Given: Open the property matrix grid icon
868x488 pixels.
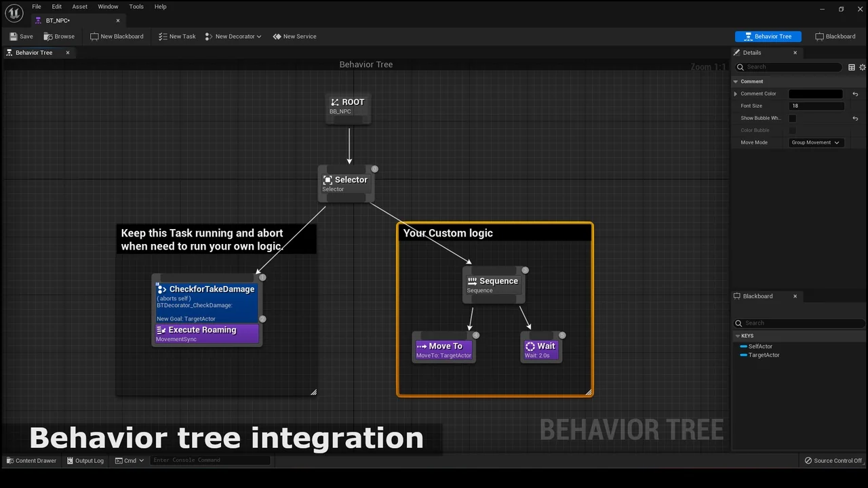Looking at the screenshot, I should click(851, 67).
